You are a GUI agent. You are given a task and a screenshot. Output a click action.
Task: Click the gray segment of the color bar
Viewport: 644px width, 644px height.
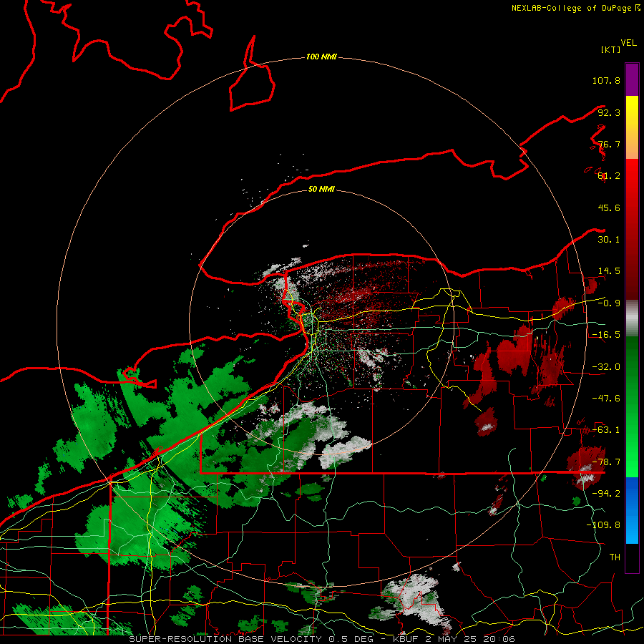click(x=632, y=319)
